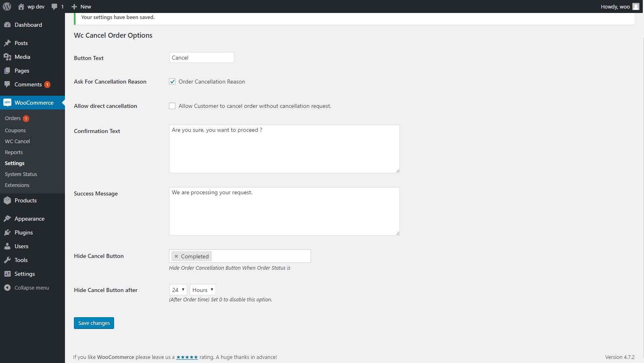This screenshot has width=644, height=363.
Task: Click the WooCommerce logo icon
Action: (7, 103)
